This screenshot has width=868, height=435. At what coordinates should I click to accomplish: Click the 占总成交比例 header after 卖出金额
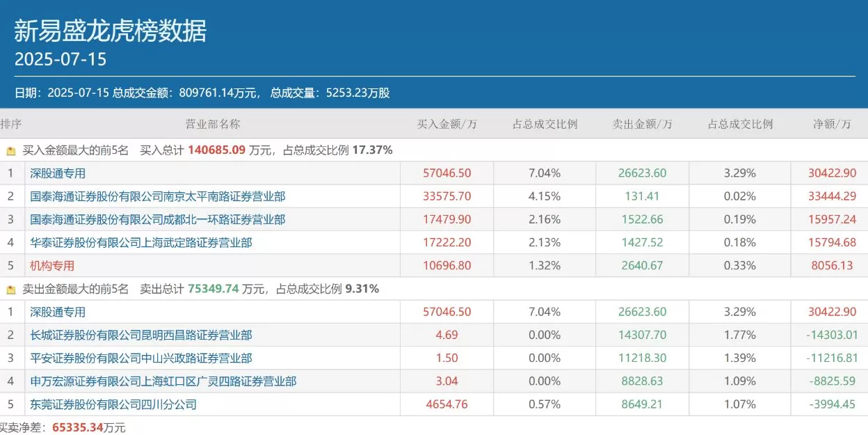tap(740, 124)
